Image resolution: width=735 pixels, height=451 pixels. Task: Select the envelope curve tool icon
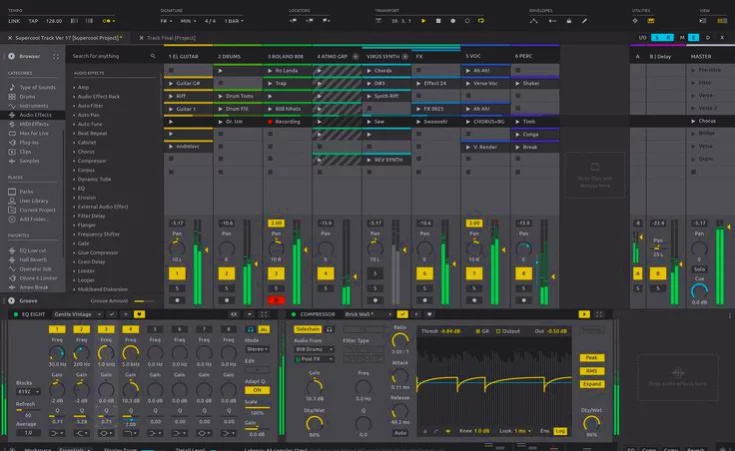(x=533, y=21)
